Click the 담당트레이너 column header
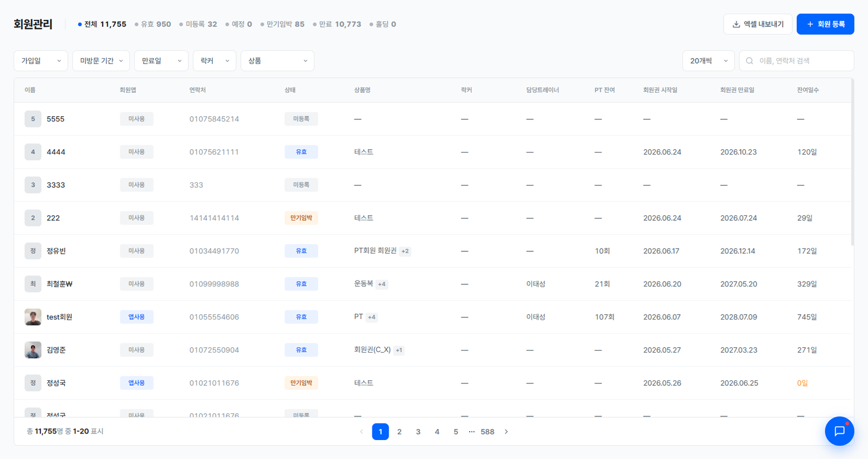 (542, 90)
